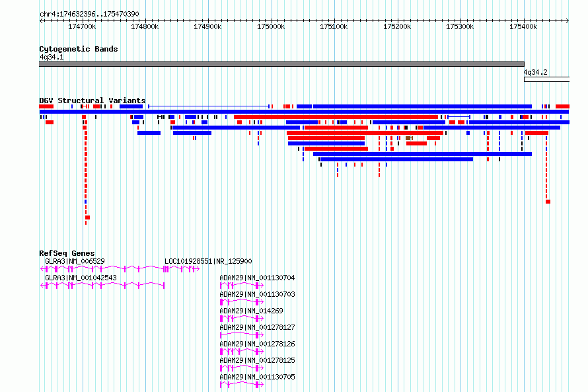
Task: Click the 175400k scale tick label
Action: (x=523, y=26)
